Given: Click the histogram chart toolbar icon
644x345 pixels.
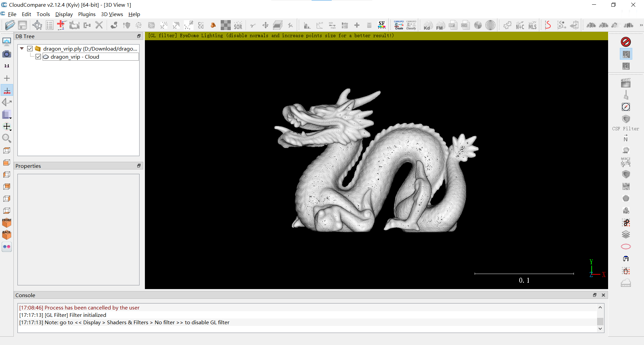Looking at the screenshot, I should click(307, 25).
